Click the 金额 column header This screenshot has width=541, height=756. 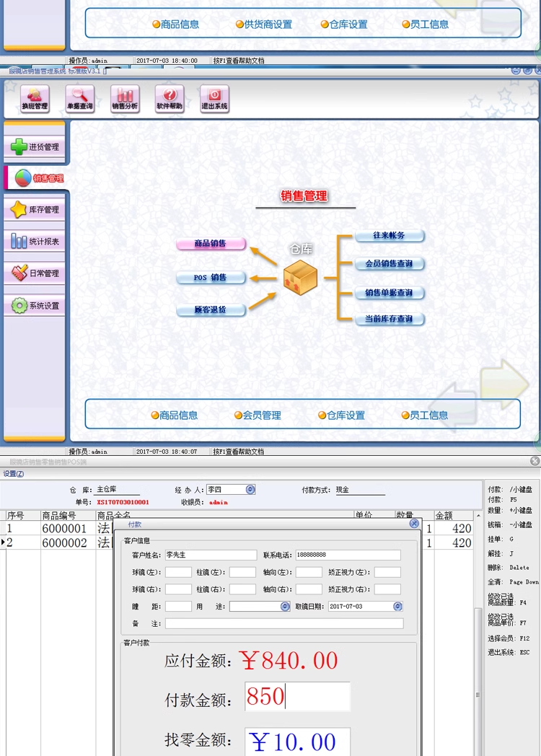454,515
